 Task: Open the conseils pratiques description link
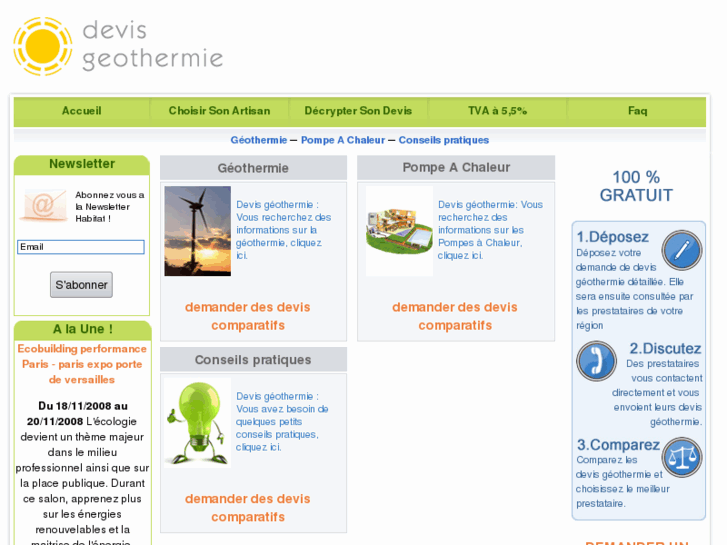coord(282,422)
